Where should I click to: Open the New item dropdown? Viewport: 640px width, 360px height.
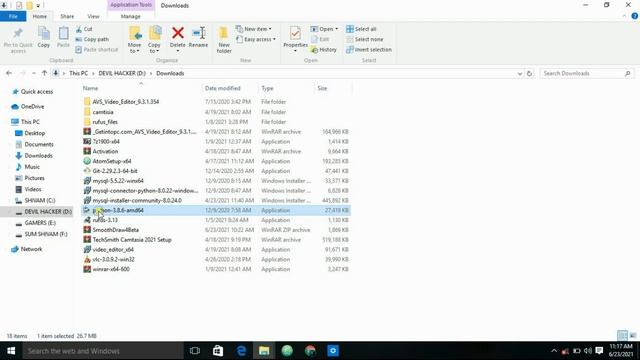click(x=253, y=29)
